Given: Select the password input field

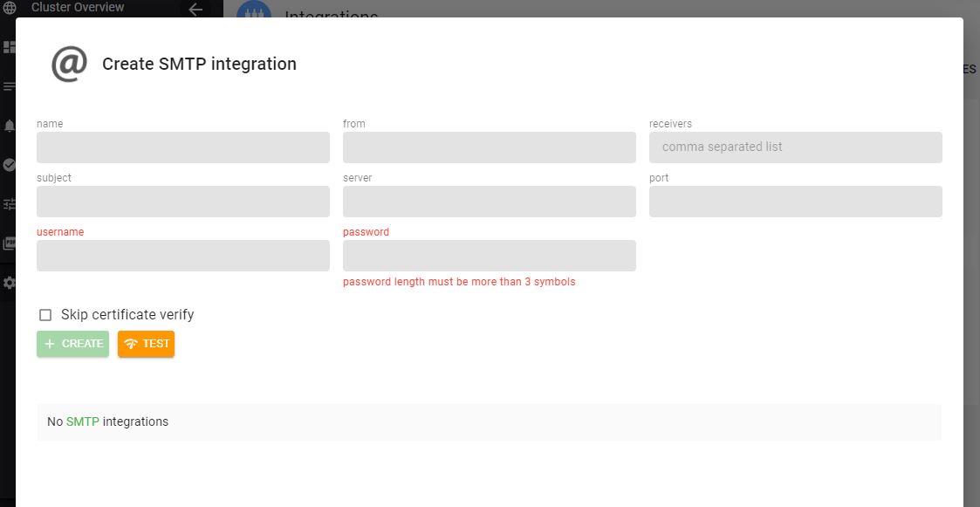Looking at the screenshot, I should click(489, 256).
